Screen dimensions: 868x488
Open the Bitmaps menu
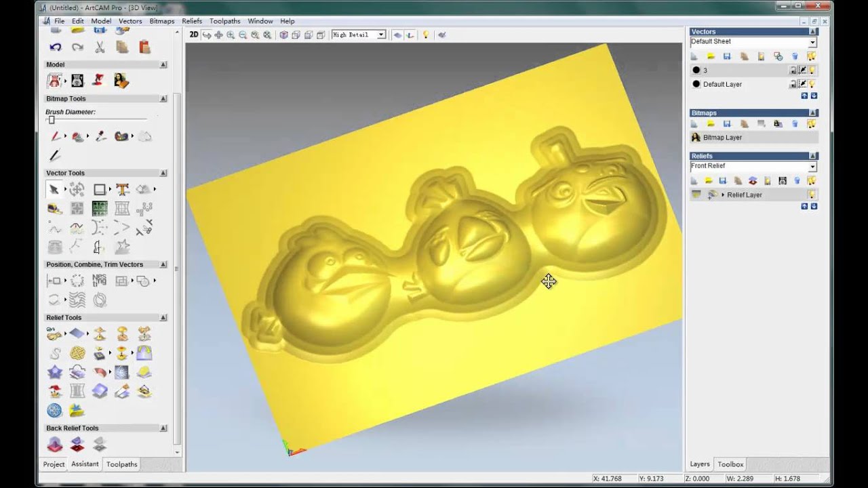162,21
